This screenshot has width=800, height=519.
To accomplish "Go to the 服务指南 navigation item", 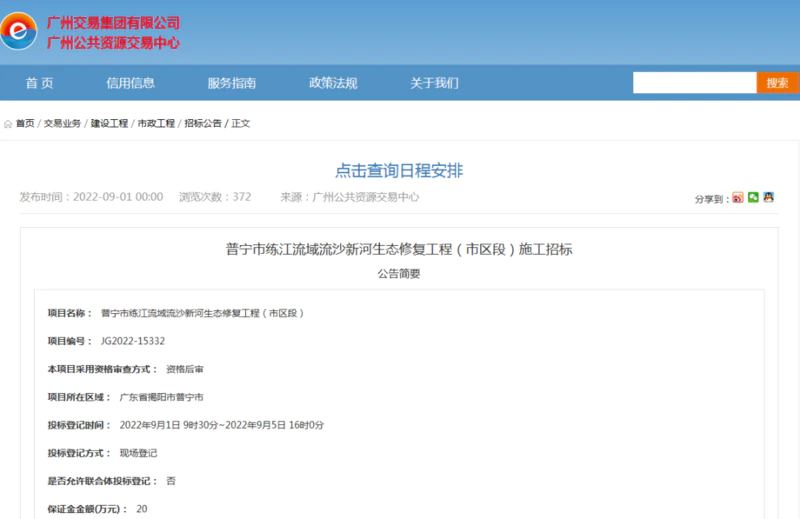I will point(232,83).
